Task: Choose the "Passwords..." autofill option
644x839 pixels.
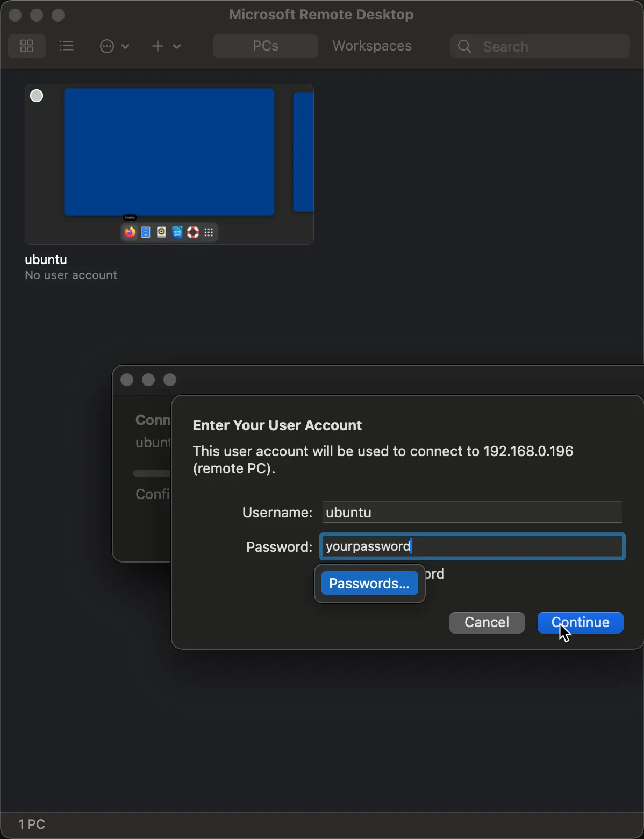Action: 370,584
